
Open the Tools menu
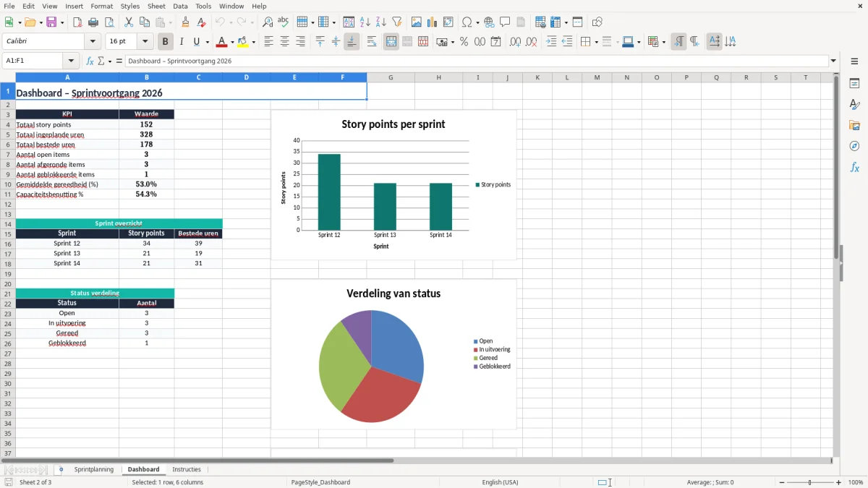[x=203, y=6]
